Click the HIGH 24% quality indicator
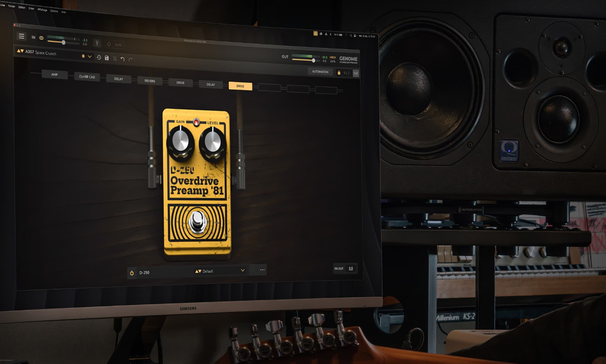The height and width of the screenshot is (364, 606). tap(333, 59)
